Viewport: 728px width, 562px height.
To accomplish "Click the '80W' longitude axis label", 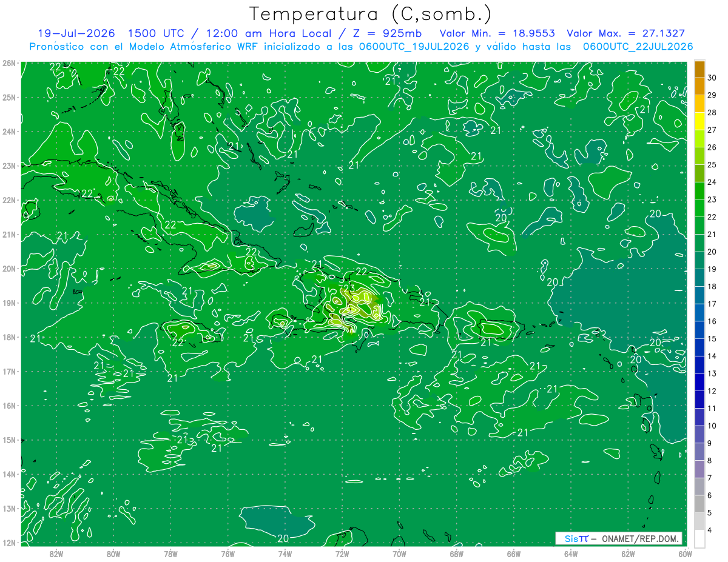I will [113, 554].
